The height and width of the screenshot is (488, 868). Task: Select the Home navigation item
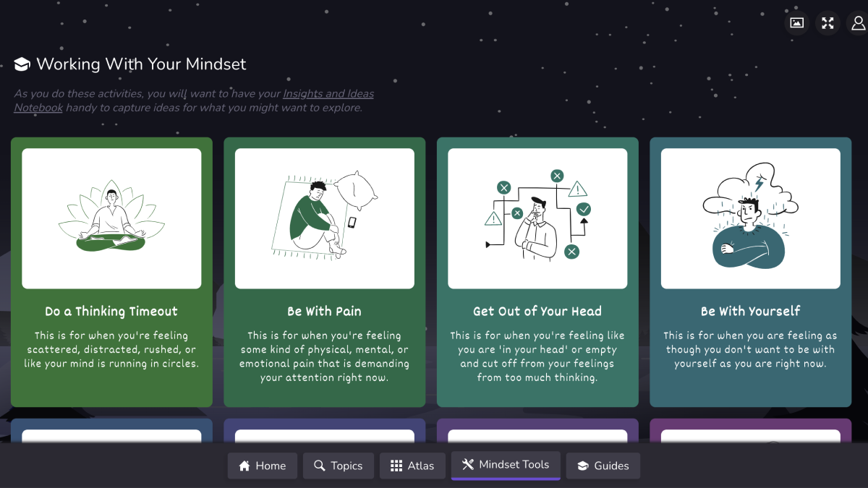[262, 466]
